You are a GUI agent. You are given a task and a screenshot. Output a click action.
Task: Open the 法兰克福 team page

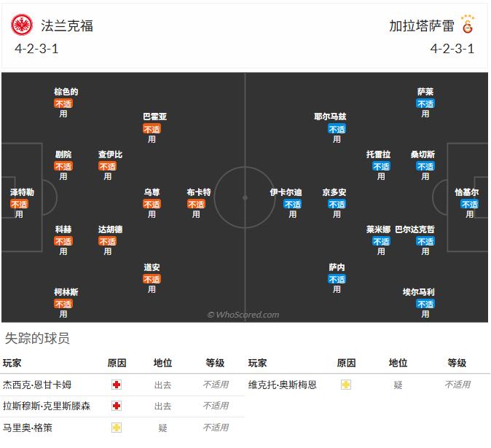point(67,26)
